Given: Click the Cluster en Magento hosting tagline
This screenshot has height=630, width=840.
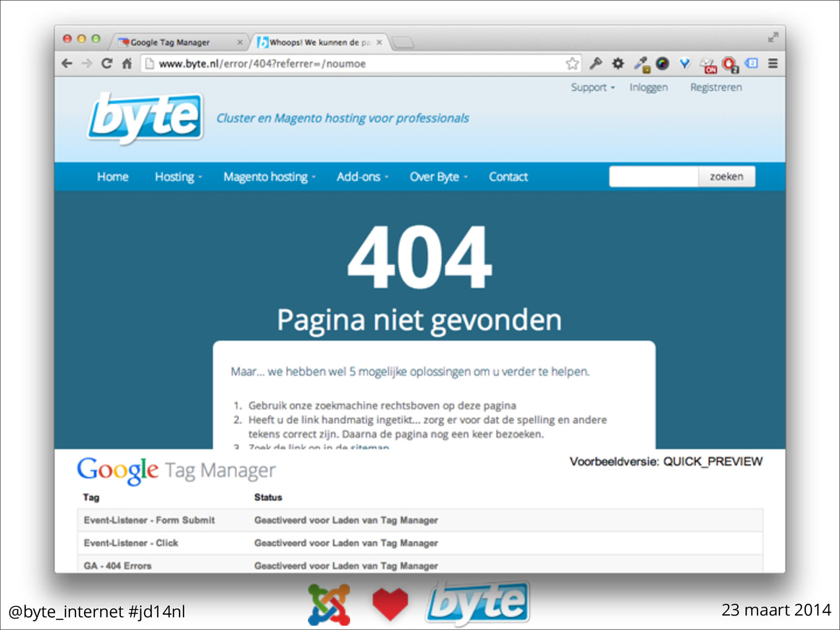Looking at the screenshot, I should pyautogui.click(x=343, y=118).
